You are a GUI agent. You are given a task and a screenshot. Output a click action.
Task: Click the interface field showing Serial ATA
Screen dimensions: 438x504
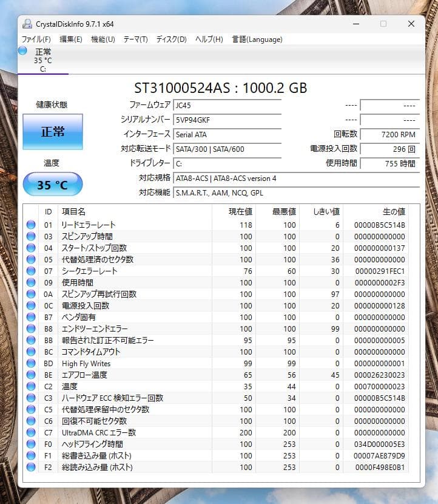click(227, 134)
